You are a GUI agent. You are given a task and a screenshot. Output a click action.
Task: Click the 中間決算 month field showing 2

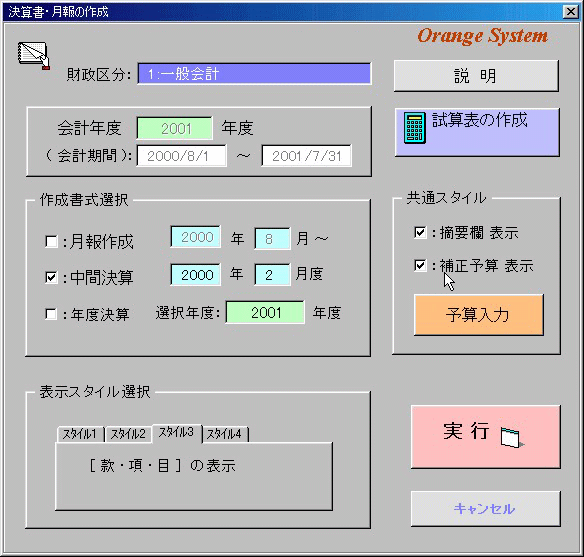point(272,275)
